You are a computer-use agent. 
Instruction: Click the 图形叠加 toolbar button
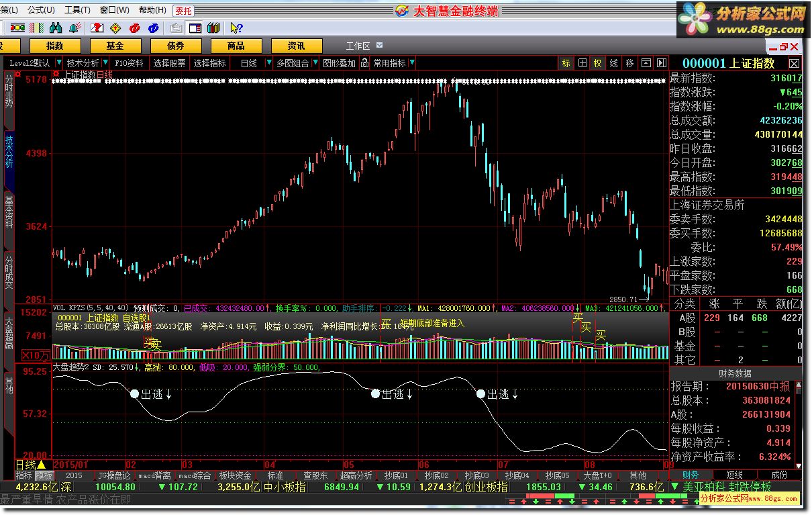point(339,63)
